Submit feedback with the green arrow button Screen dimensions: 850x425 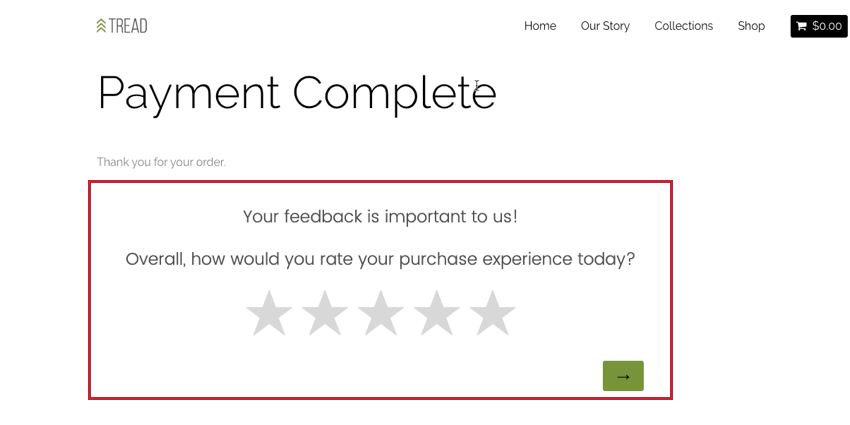[623, 376]
